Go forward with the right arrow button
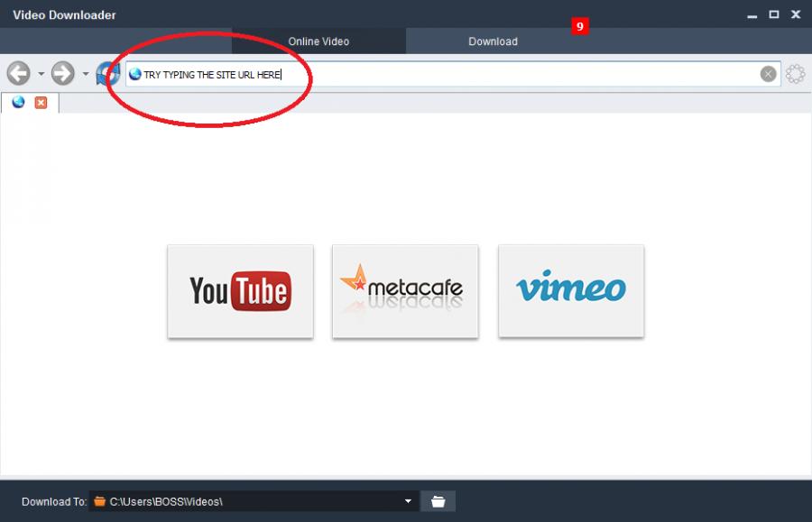This screenshot has height=522, width=812. click(62, 73)
